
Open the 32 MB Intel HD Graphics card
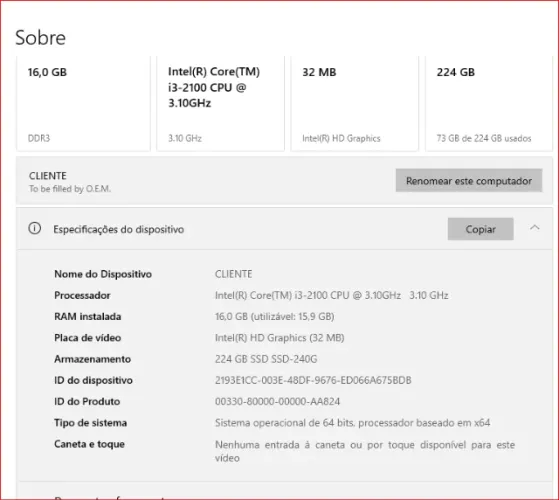click(x=354, y=103)
